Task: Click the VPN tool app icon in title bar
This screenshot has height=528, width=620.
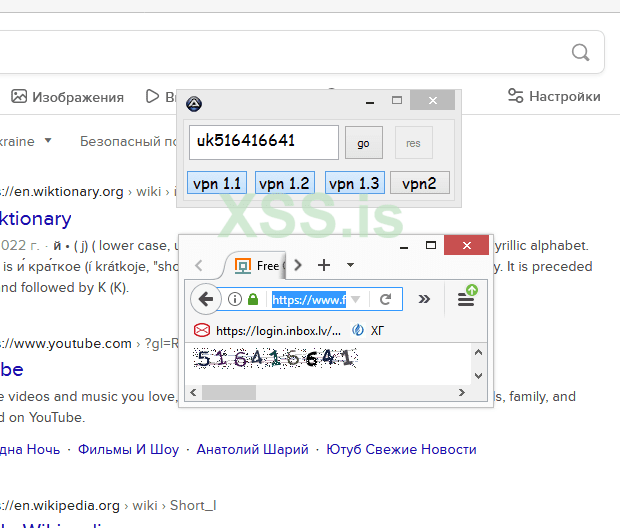Action: pyautogui.click(x=194, y=104)
